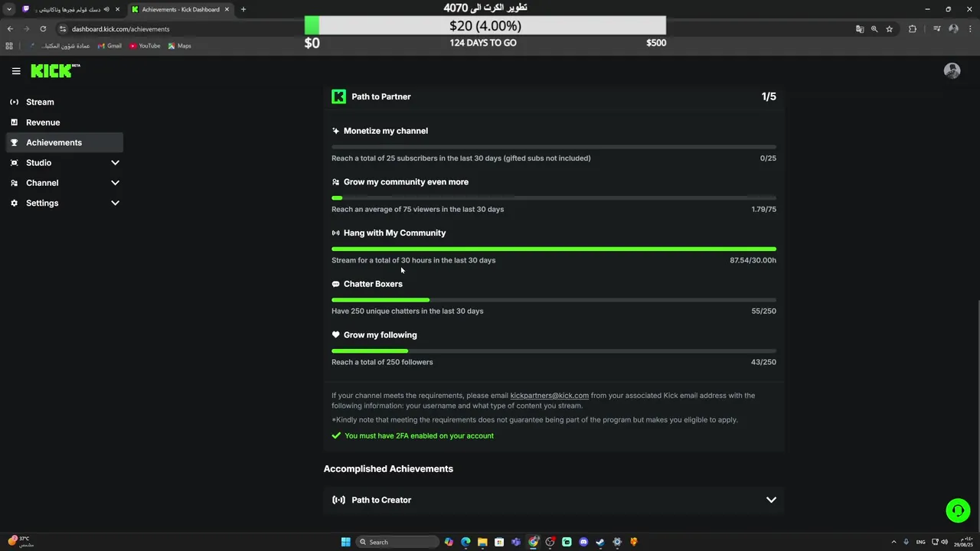The height and width of the screenshot is (551, 980).
Task: Click the Grow my following progress bar
Action: click(554, 351)
